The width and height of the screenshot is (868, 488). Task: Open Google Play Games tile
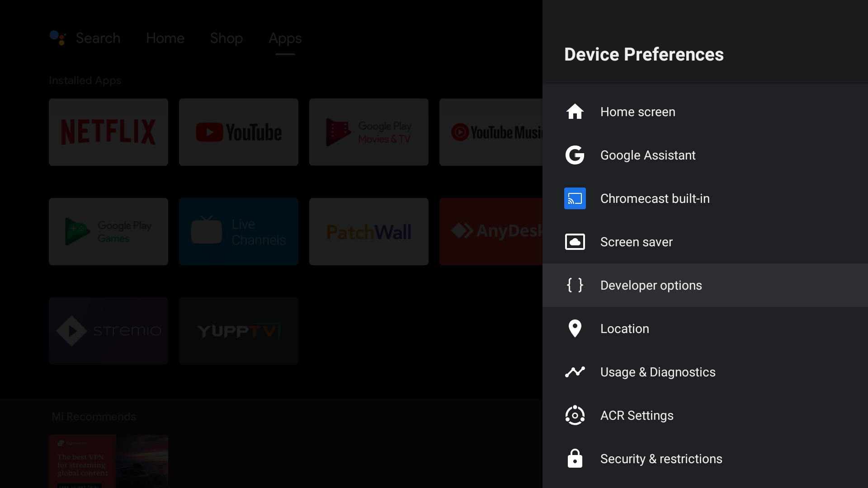(108, 231)
